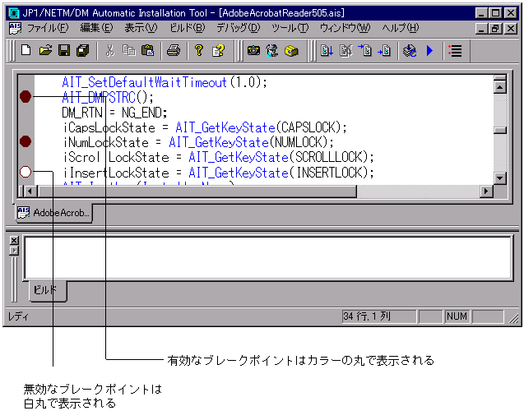
Task: Run the script with the blue play arrow
Action: click(429, 50)
